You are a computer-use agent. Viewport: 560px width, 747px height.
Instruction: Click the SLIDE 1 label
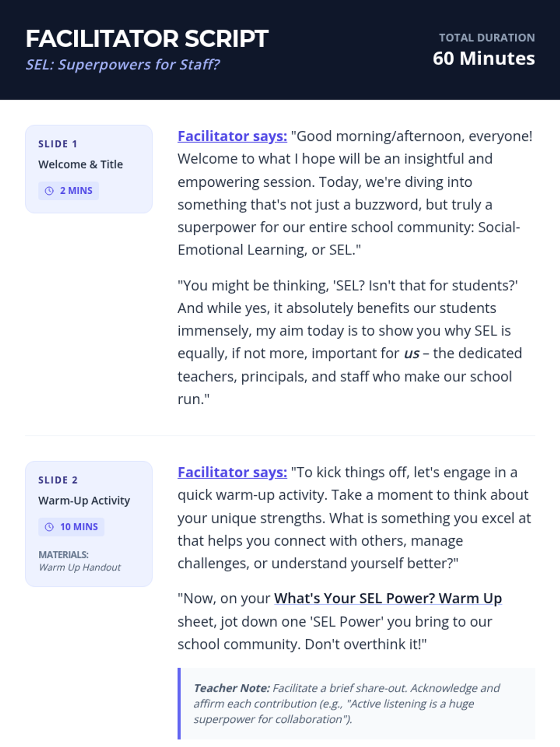pyautogui.click(x=57, y=144)
